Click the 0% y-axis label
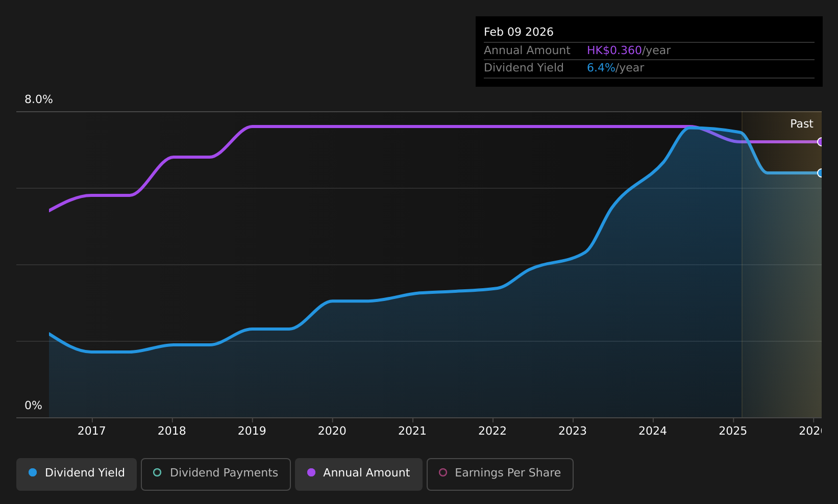This screenshot has width=838, height=504. (x=34, y=406)
